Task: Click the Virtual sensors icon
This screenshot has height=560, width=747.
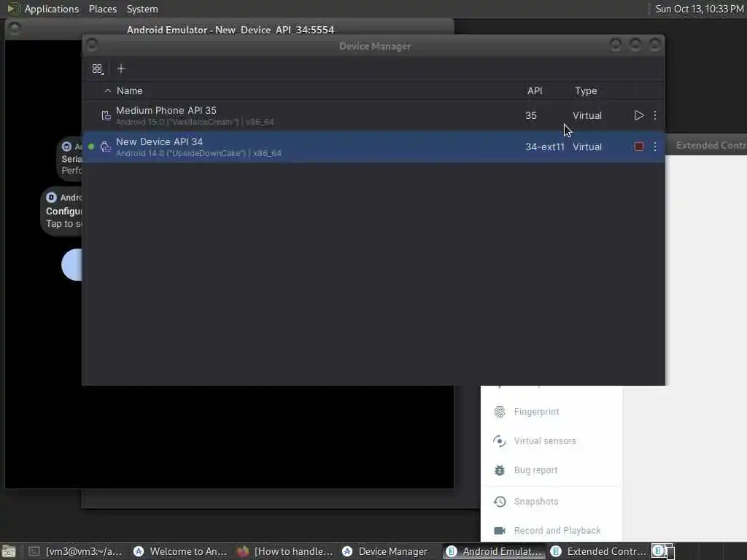Action: point(499,441)
